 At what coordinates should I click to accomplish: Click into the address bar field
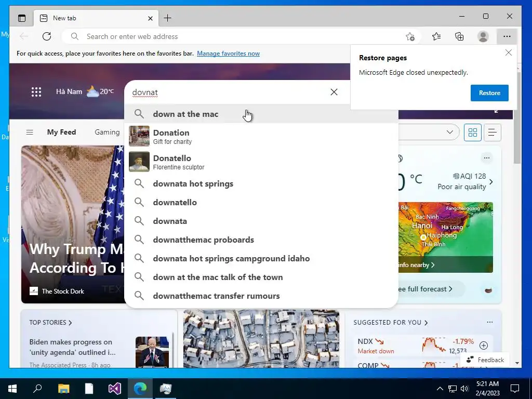pos(241,36)
